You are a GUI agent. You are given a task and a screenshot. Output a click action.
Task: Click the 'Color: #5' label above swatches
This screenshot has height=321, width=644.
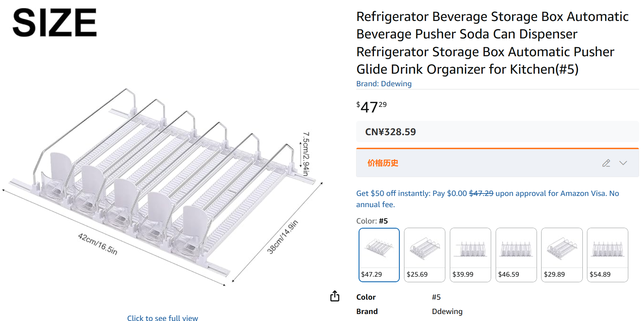coord(372,221)
